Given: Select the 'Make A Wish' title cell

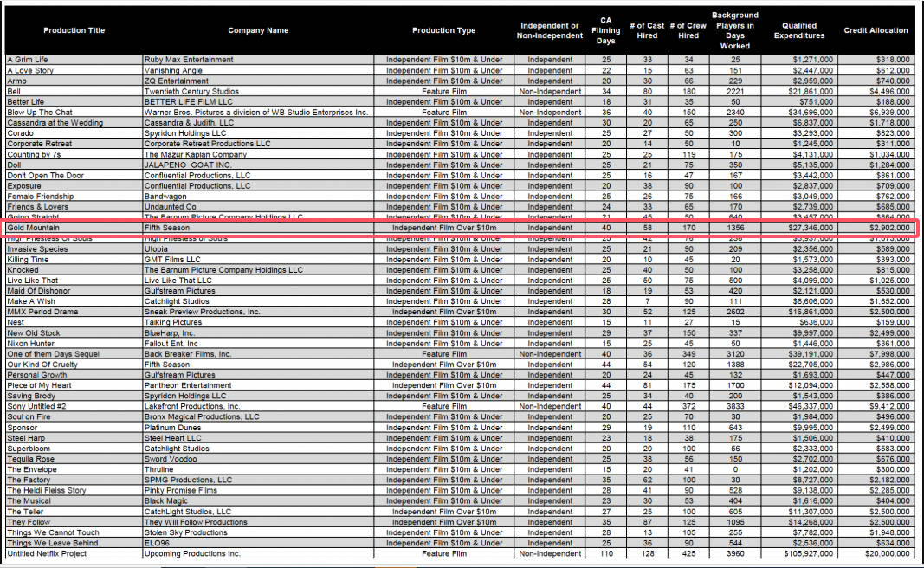Looking at the screenshot, I should pyautogui.click(x=74, y=301).
